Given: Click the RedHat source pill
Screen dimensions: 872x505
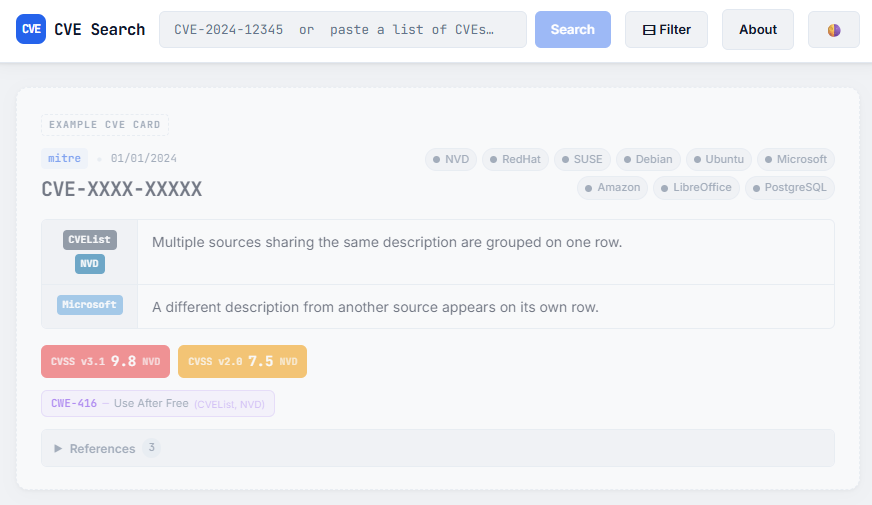Looking at the screenshot, I should tap(516, 160).
